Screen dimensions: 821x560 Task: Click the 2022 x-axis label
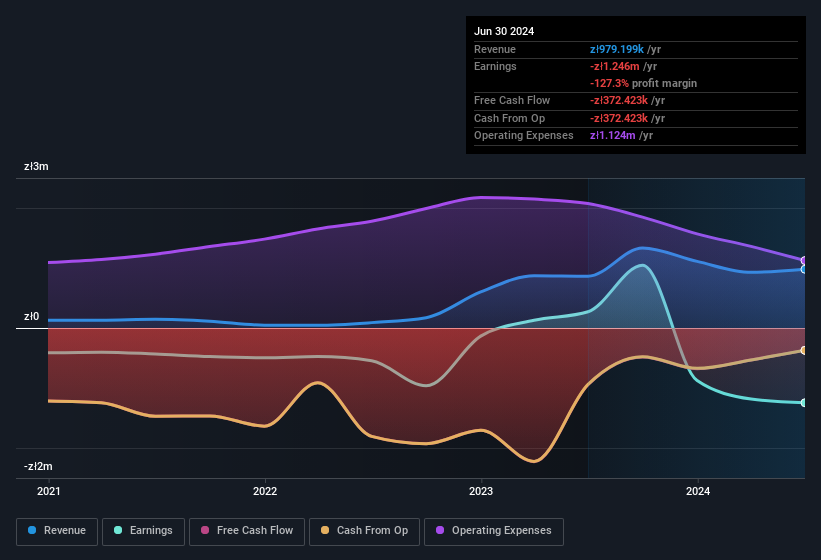click(x=265, y=491)
